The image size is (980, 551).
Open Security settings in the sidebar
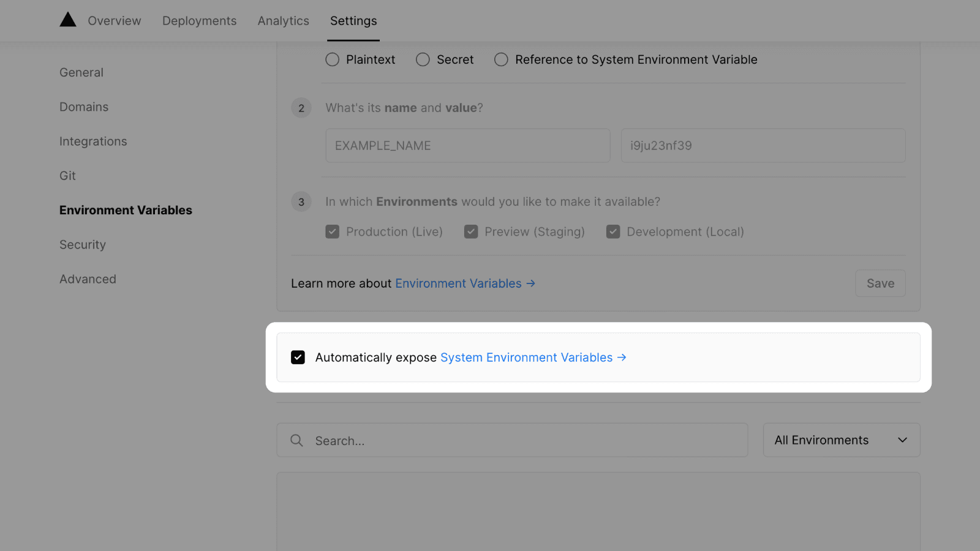coord(83,245)
